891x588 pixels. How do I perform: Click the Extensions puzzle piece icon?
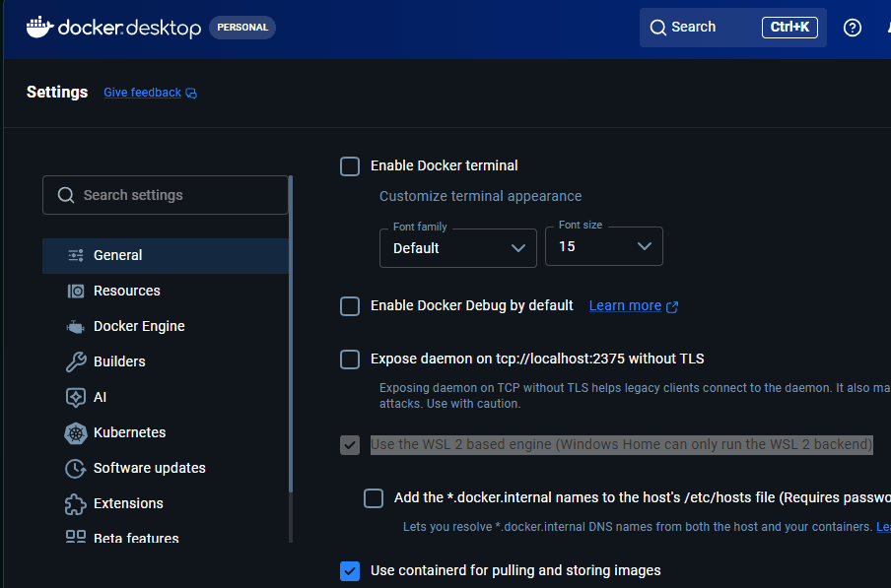76,503
